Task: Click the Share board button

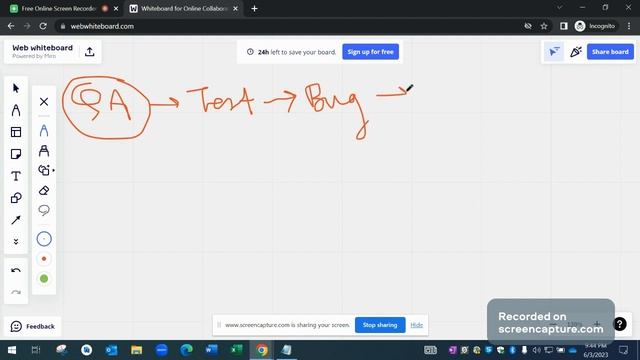Action: (x=610, y=52)
